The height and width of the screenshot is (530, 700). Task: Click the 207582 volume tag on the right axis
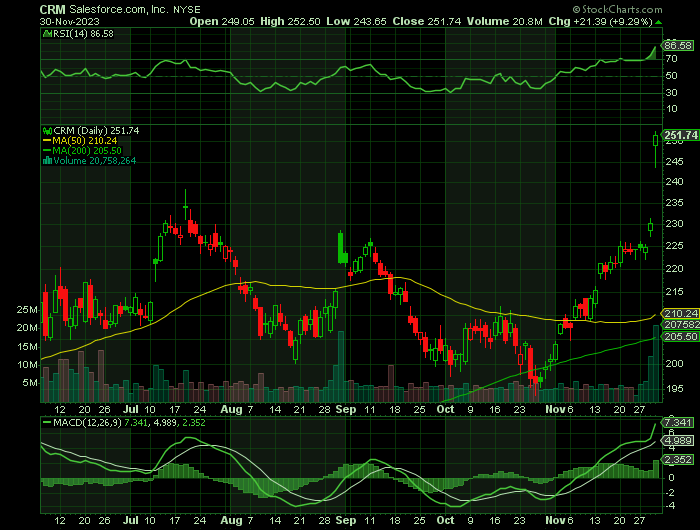[681, 325]
